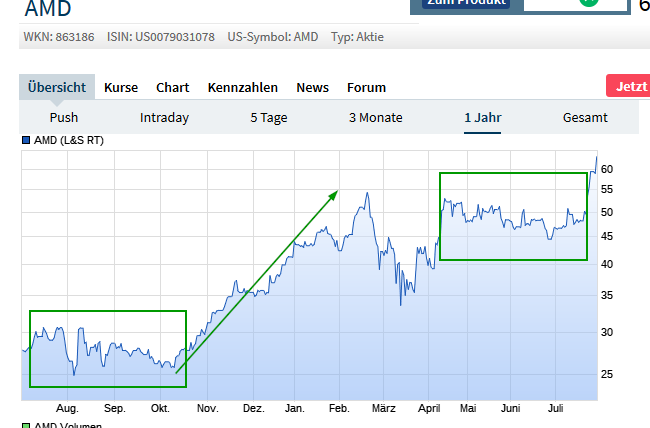Click the März label on the time axis

tap(383, 409)
